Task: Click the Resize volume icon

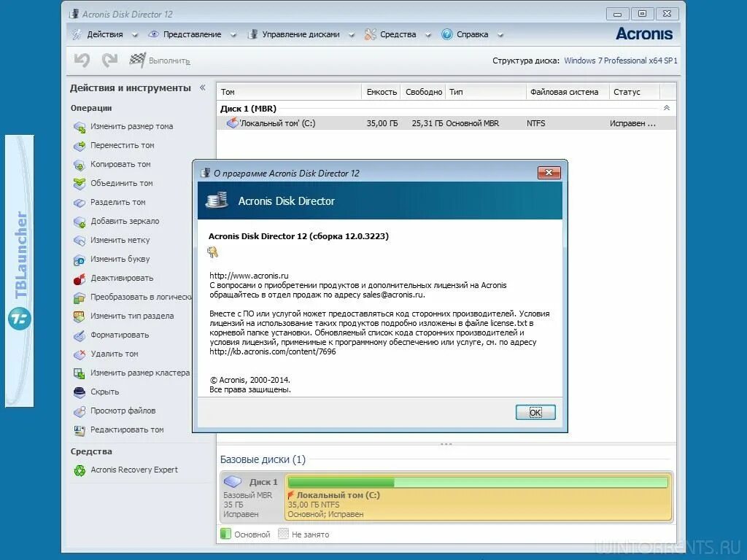Action: 79,127
